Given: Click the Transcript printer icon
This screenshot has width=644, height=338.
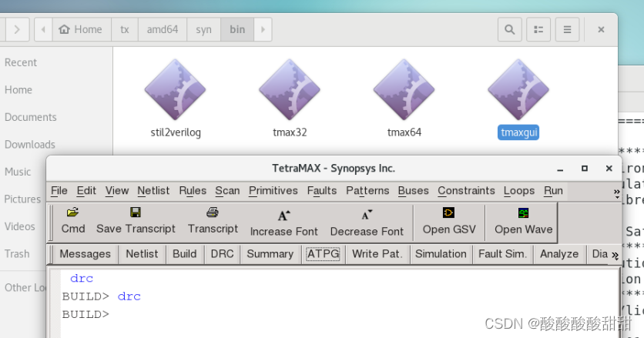Looking at the screenshot, I should tap(213, 212).
